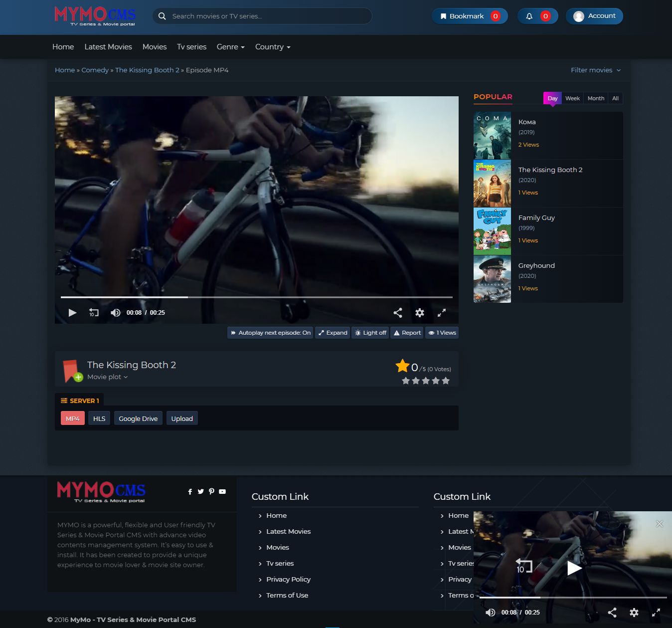Open the Account menu

[594, 16]
